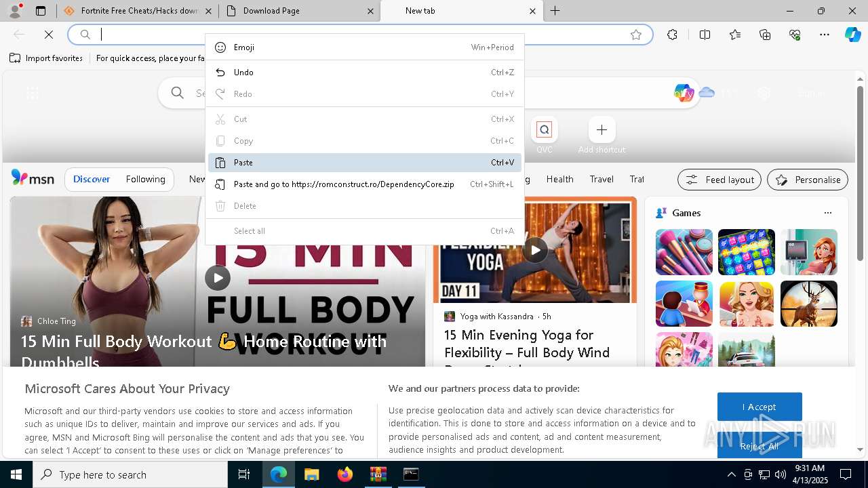Open the Travel category
The height and width of the screenshot is (488, 868).
[601, 179]
